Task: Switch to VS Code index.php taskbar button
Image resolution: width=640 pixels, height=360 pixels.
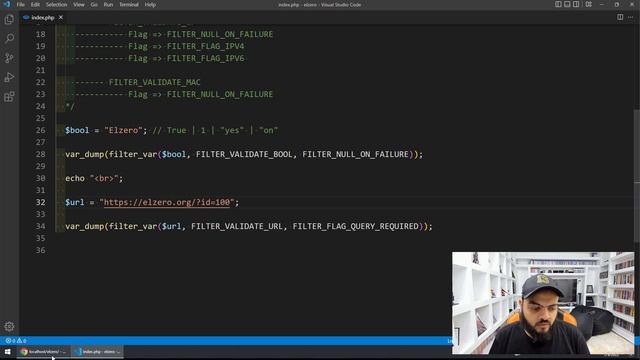Action: pyautogui.click(x=98, y=351)
